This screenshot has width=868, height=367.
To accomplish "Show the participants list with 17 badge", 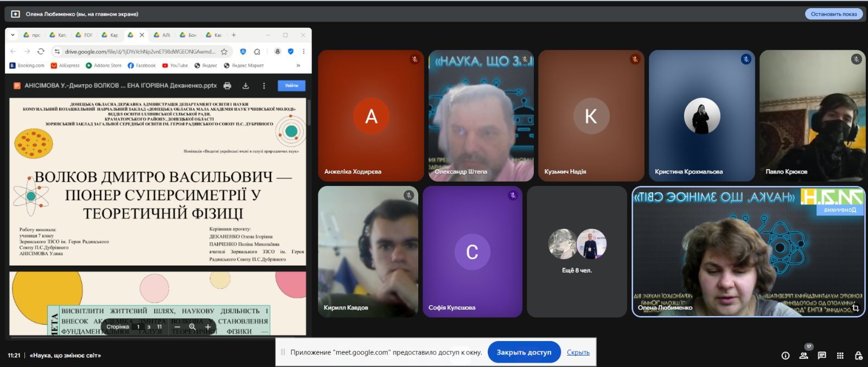I will 803,356.
